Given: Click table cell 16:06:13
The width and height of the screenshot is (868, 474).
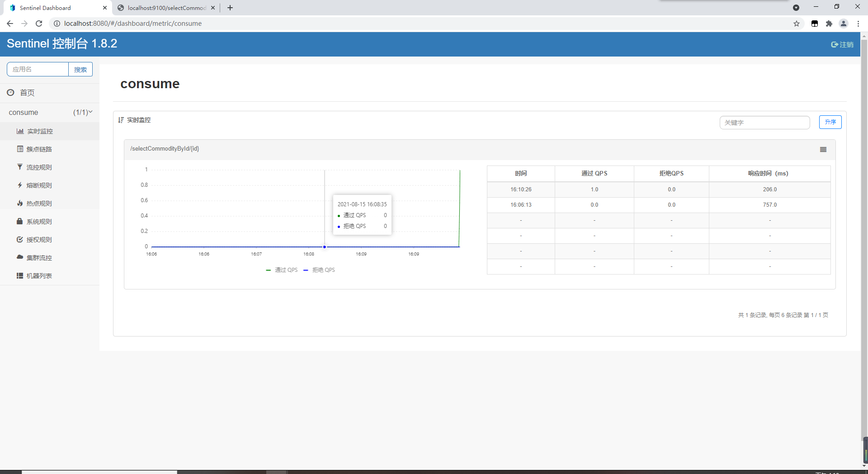Looking at the screenshot, I should click(x=521, y=205).
